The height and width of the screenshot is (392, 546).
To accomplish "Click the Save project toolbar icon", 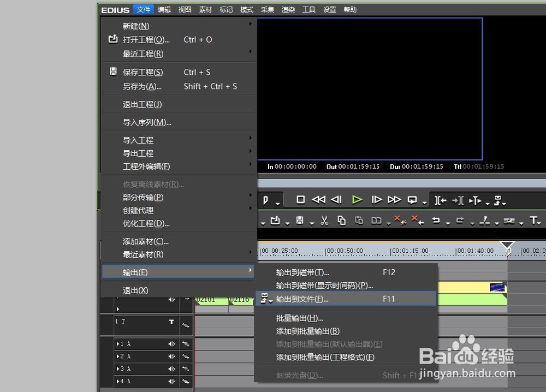I will point(299,221).
